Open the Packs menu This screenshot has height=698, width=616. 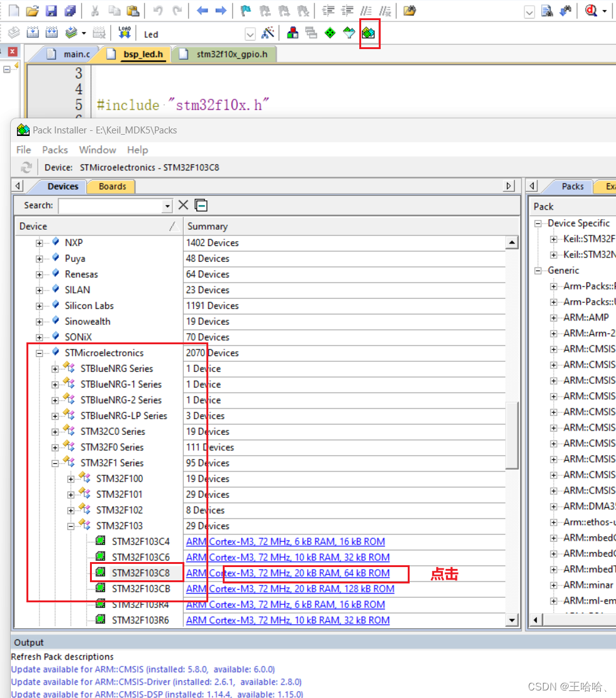tap(55, 150)
